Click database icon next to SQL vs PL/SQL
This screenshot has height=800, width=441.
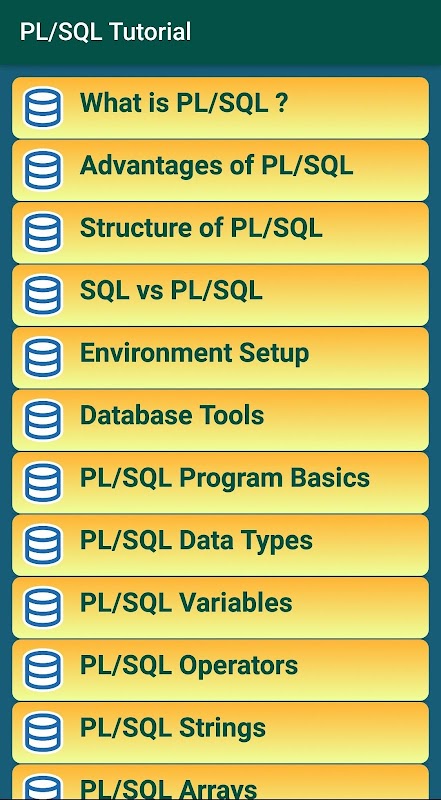coord(43,295)
